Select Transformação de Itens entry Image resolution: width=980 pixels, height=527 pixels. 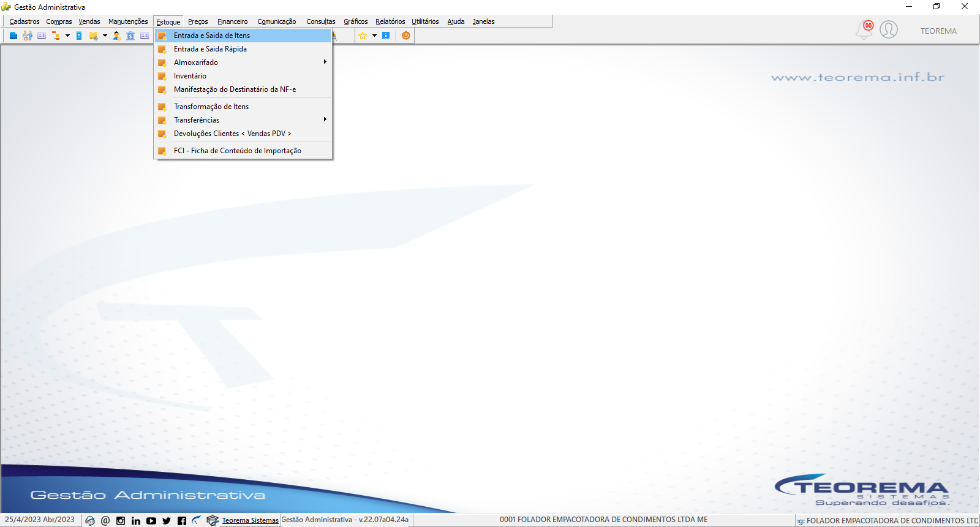coord(243,107)
